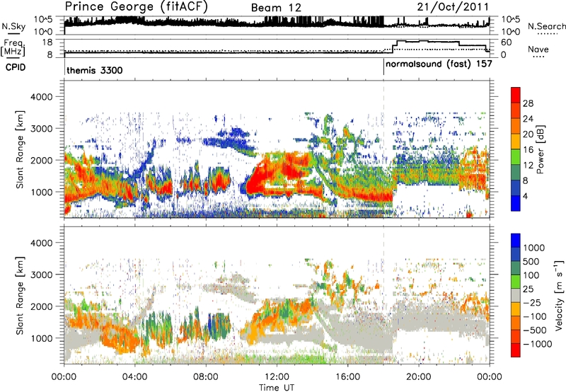Click the 'Freq. [MHz]' axis label
566x392 pixels.
point(13,47)
